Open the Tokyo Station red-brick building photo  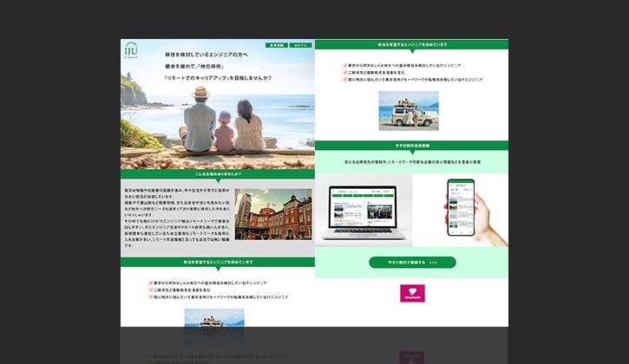click(x=273, y=214)
